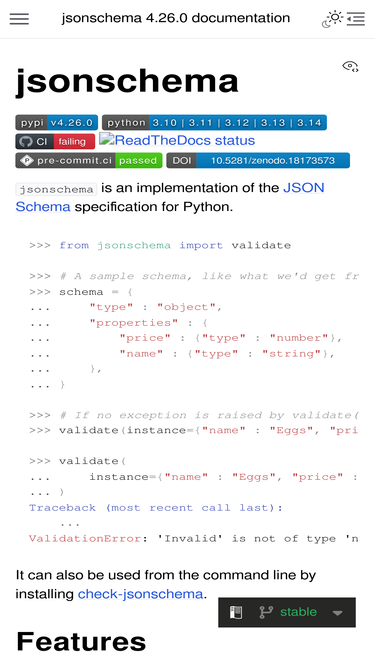
Task: Click the git branch icon in flyout
Action: [266, 613]
